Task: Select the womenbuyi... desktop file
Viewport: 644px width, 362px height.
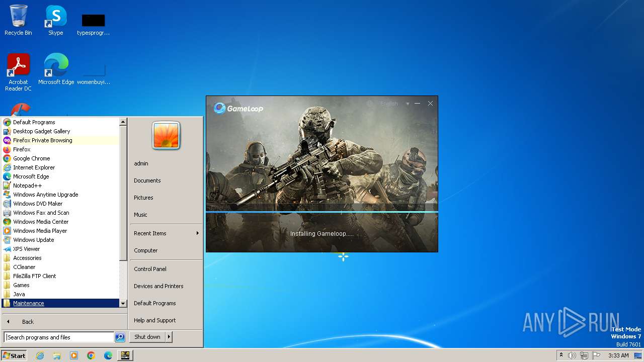Action: click(x=94, y=74)
